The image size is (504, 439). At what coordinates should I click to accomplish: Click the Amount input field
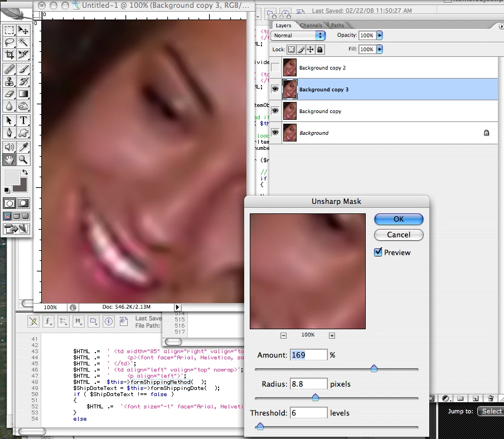pos(308,355)
